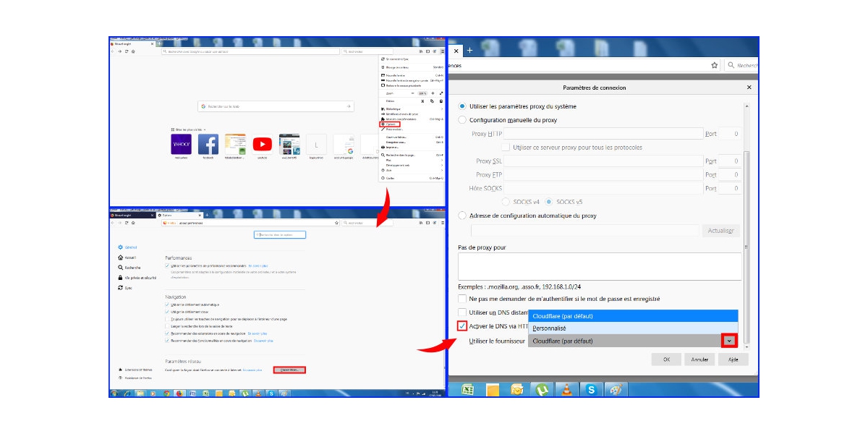This screenshot has width=868, height=434.
Task: Click Paramètres button under Paramètres réseau
Action: (289, 370)
